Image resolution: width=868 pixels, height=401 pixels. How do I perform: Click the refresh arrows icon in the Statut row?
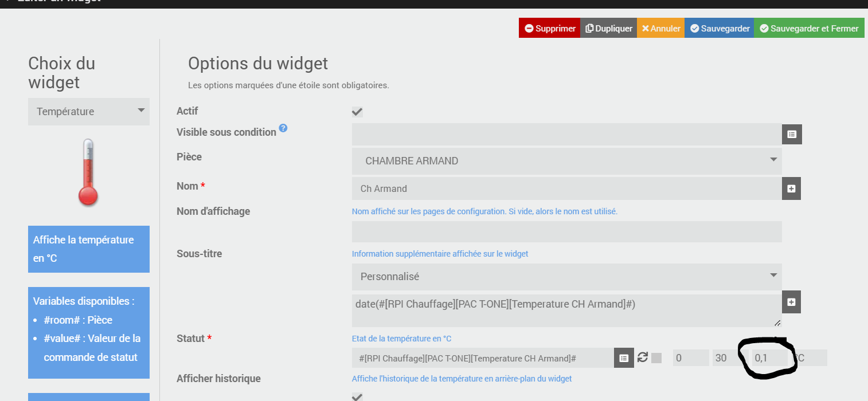point(643,357)
